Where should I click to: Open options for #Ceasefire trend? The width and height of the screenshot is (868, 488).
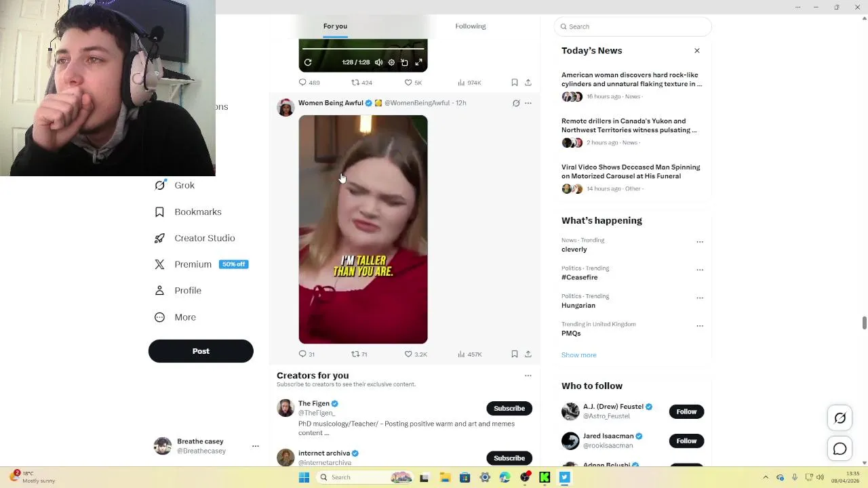coord(700,270)
